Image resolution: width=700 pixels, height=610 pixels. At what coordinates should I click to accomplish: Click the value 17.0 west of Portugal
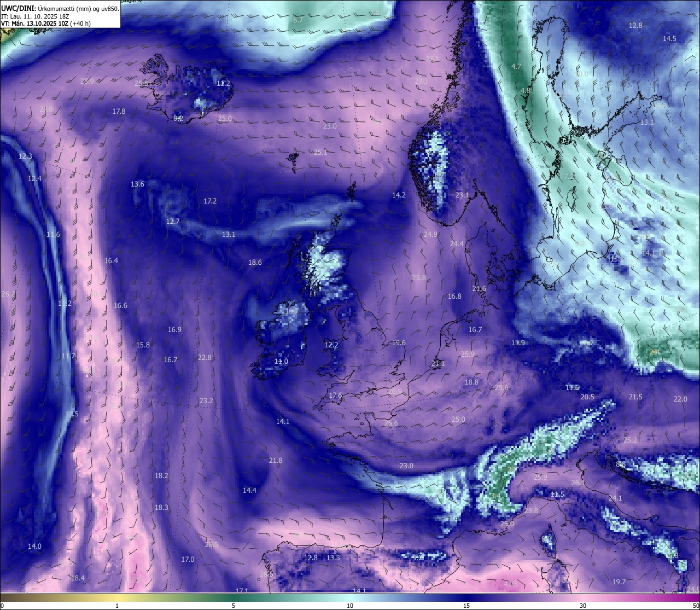(x=188, y=559)
